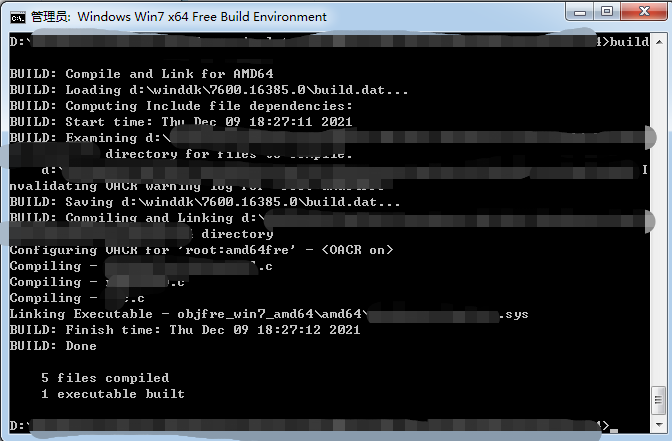The height and width of the screenshot is (441, 672).
Task: Click the scrollbar down arrow
Action: [659, 425]
